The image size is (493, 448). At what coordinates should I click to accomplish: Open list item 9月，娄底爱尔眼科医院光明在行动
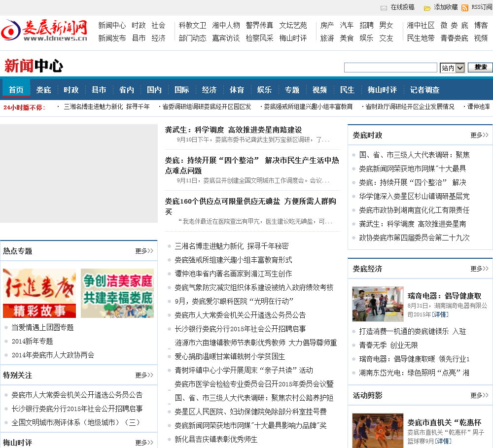234,301
